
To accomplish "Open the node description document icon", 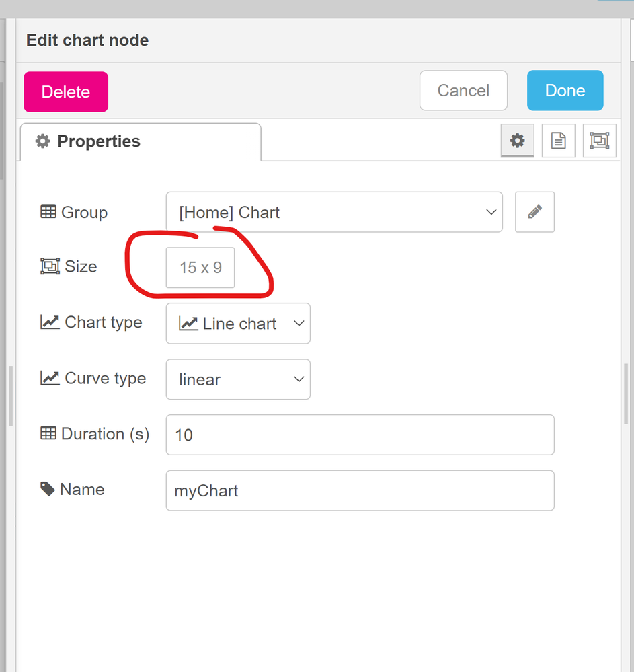I will tap(559, 141).
